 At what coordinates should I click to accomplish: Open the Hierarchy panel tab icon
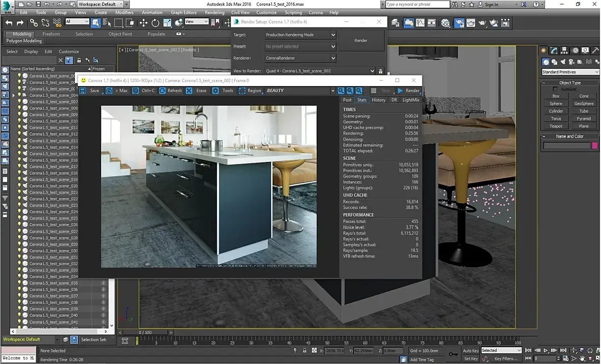565,50
